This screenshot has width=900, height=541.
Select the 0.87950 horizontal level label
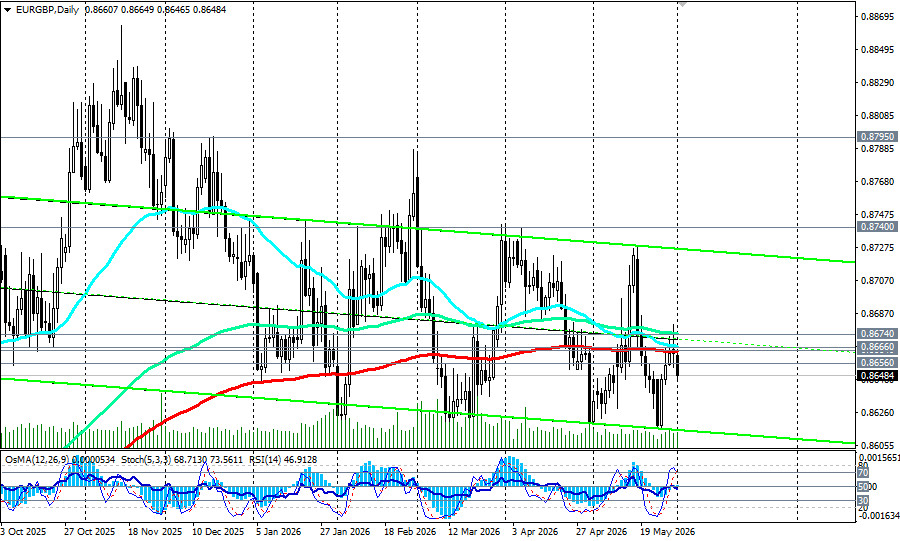(x=878, y=137)
